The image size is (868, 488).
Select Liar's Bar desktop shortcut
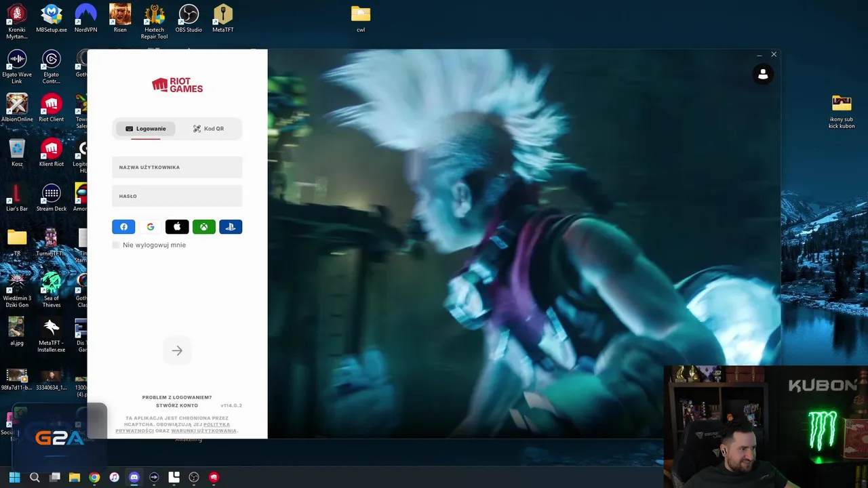point(17,197)
